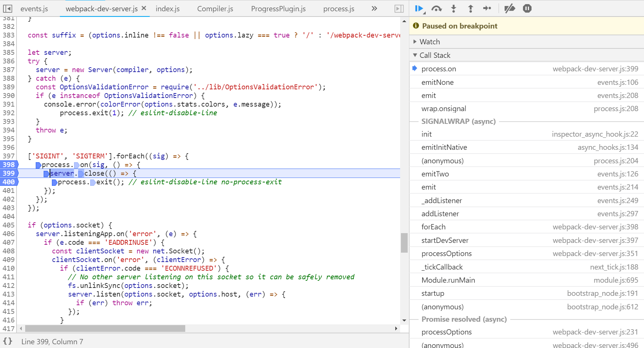Select processOptions frame at line 351
This screenshot has width=644, height=348.
click(526, 253)
